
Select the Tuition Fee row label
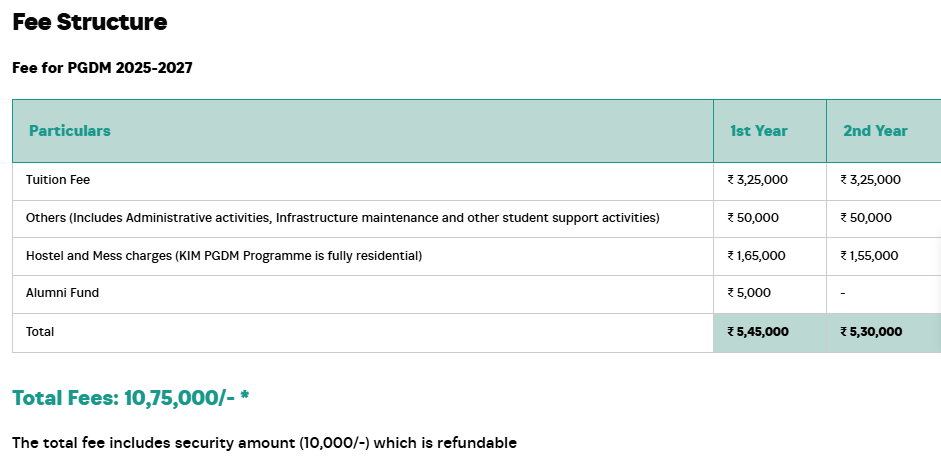point(58,180)
